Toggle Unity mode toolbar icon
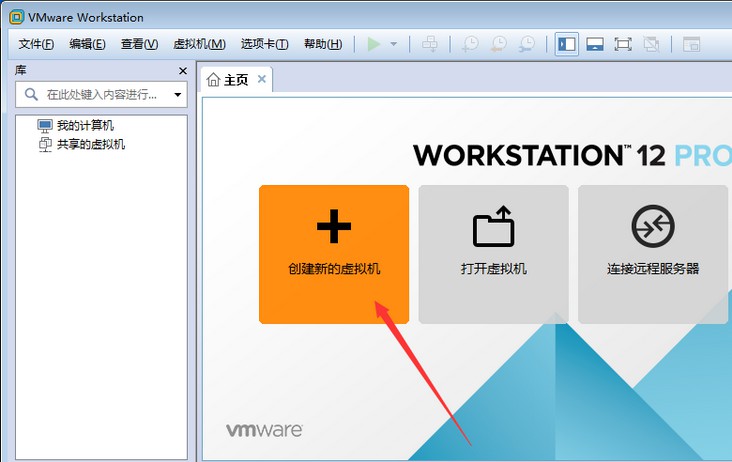The width and height of the screenshot is (732, 462). click(650, 44)
